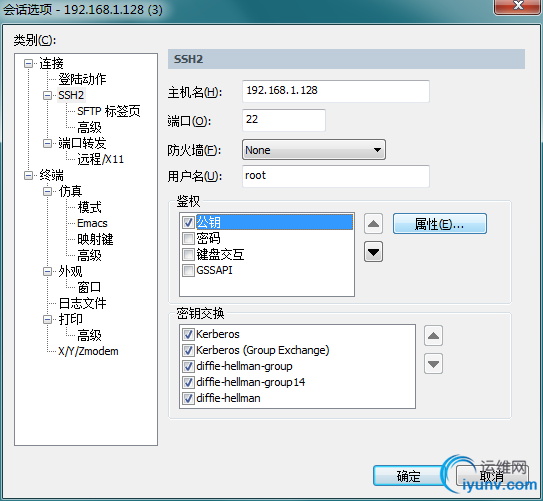This screenshot has height=501, width=543.
Task: Select 映射键 in category tree
Action: tap(95, 239)
